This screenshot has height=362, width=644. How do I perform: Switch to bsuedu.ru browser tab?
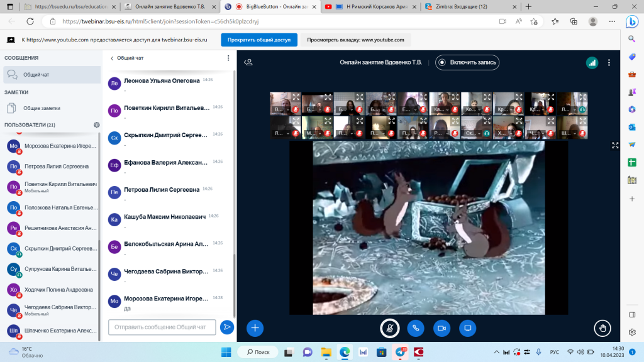pos(70,6)
